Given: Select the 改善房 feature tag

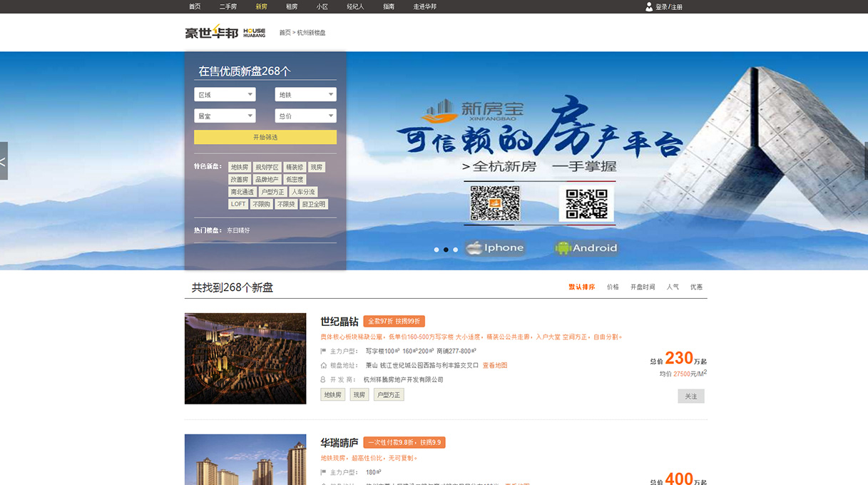Looking at the screenshot, I should [x=240, y=180].
